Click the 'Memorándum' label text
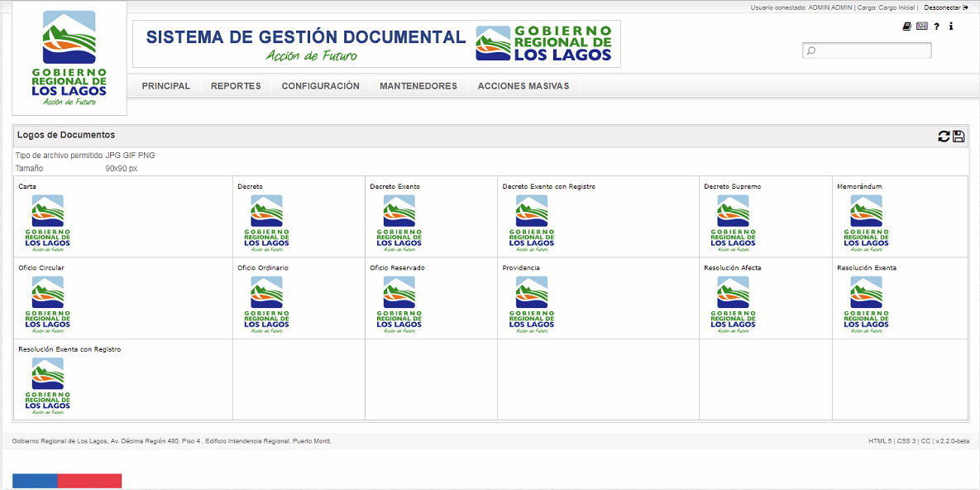Image resolution: width=980 pixels, height=490 pixels. tap(859, 186)
